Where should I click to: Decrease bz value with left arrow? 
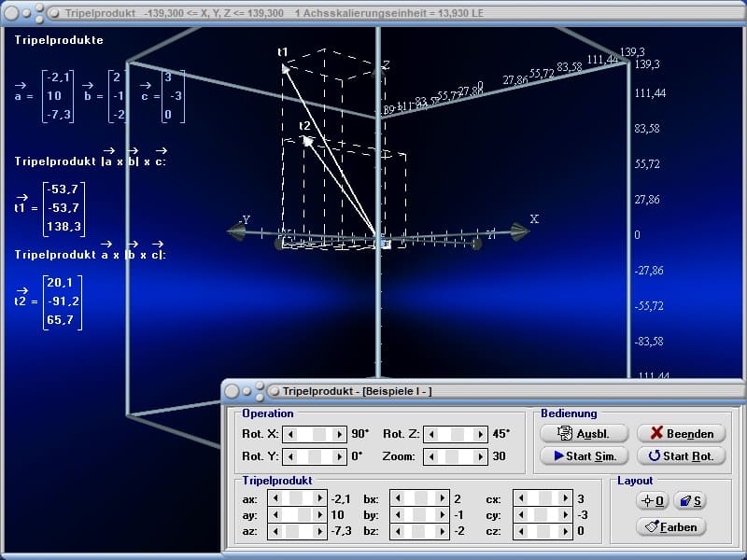(398, 530)
